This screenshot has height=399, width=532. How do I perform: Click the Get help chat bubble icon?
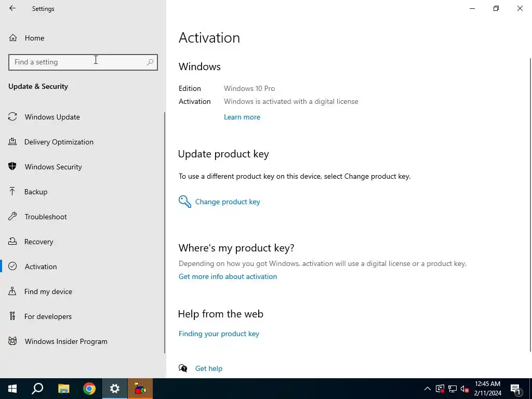coord(183,368)
